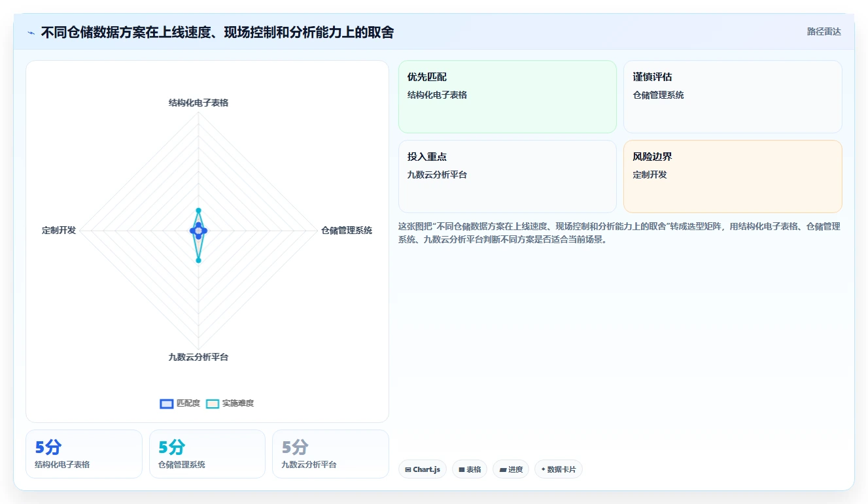Click 九数云分析平台 text in 投入重点 card
Image resolution: width=868 pixels, height=504 pixels.
point(437,175)
